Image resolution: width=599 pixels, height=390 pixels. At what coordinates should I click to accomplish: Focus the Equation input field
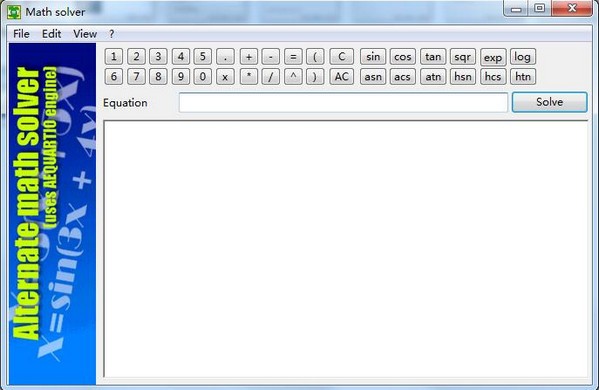343,102
